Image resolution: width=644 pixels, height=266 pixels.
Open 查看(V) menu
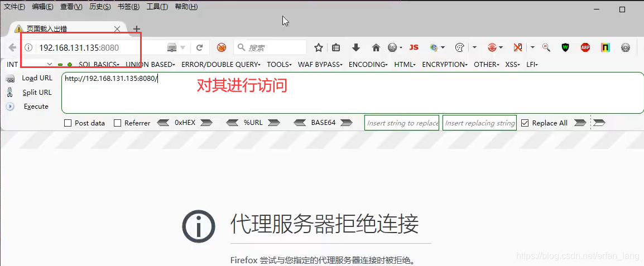pyautogui.click(x=71, y=7)
